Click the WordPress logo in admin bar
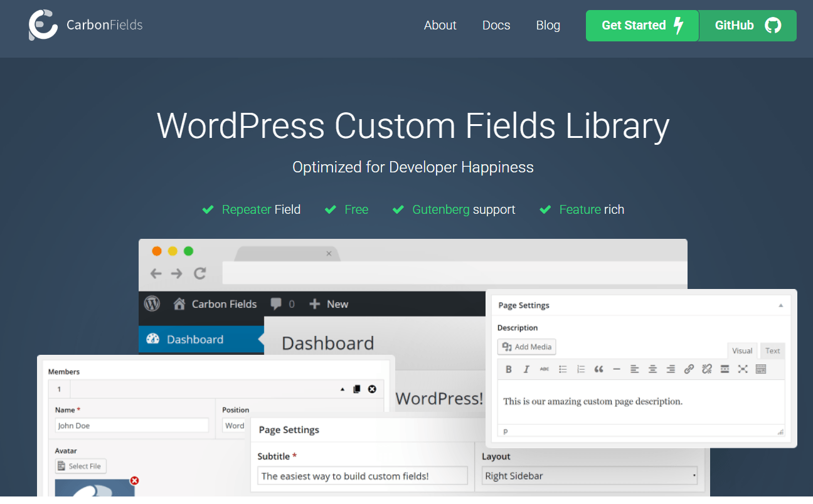813x504 pixels. pyautogui.click(x=152, y=304)
